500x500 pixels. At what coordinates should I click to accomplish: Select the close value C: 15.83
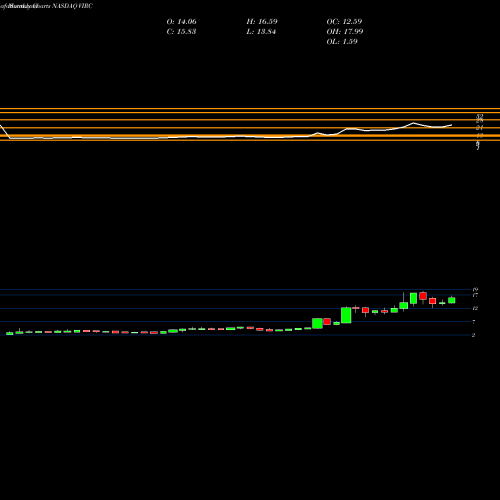point(181,32)
